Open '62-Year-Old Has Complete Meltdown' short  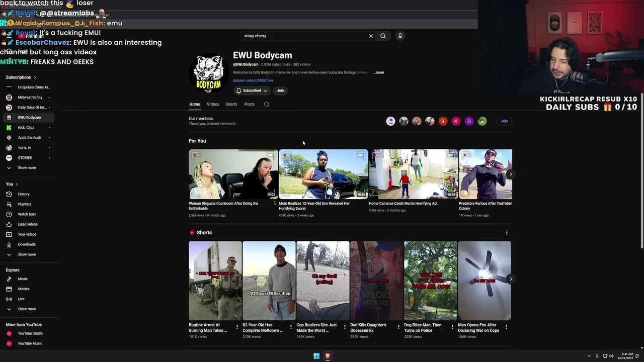(269, 281)
